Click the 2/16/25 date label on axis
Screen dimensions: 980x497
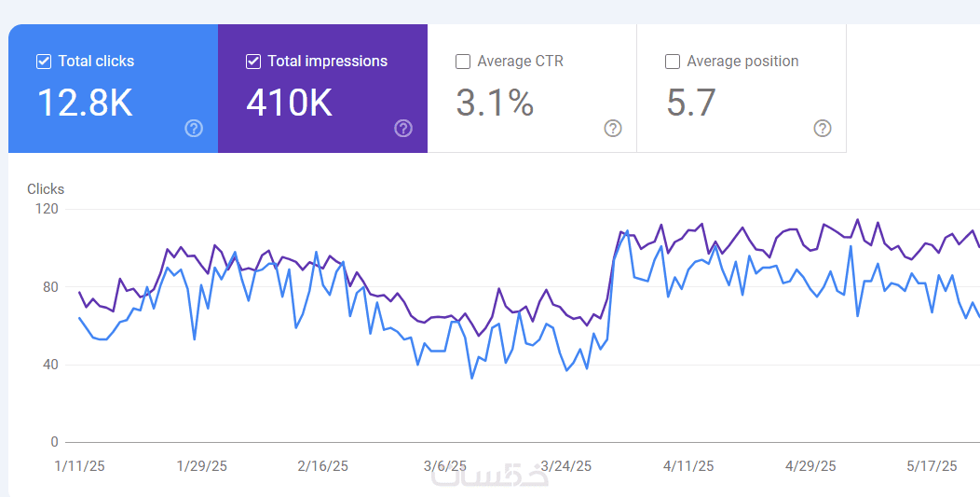coord(323,466)
